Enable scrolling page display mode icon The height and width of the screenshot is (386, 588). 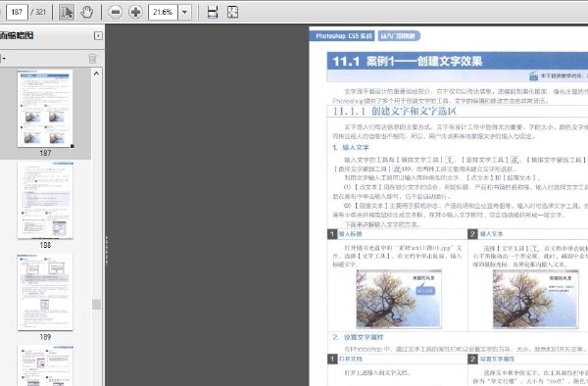coord(213,12)
